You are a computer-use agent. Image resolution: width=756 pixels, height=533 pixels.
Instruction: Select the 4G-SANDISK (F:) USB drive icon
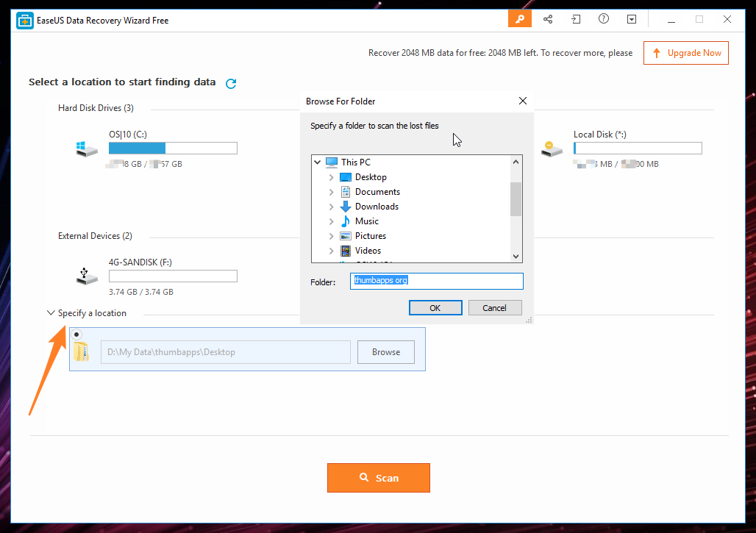point(87,276)
